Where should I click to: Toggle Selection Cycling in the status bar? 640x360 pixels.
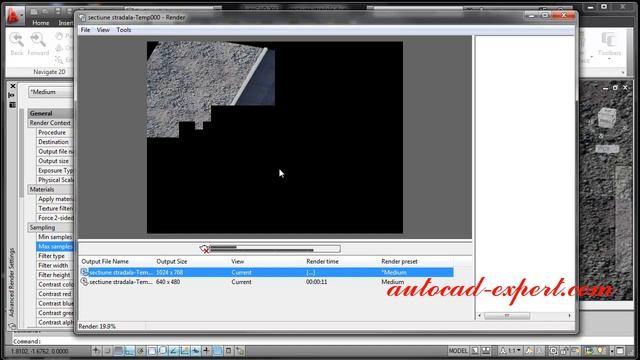click(x=240, y=351)
